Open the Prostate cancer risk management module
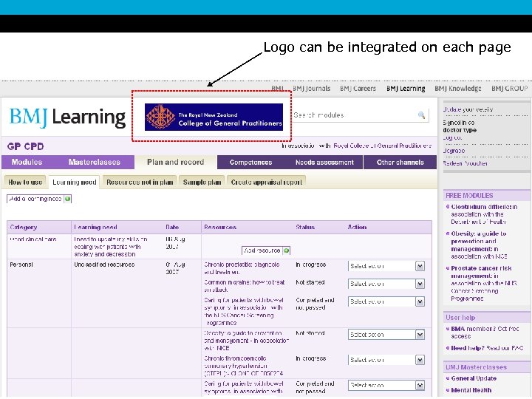This screenshot has width=532, height=399. (483, 283)
